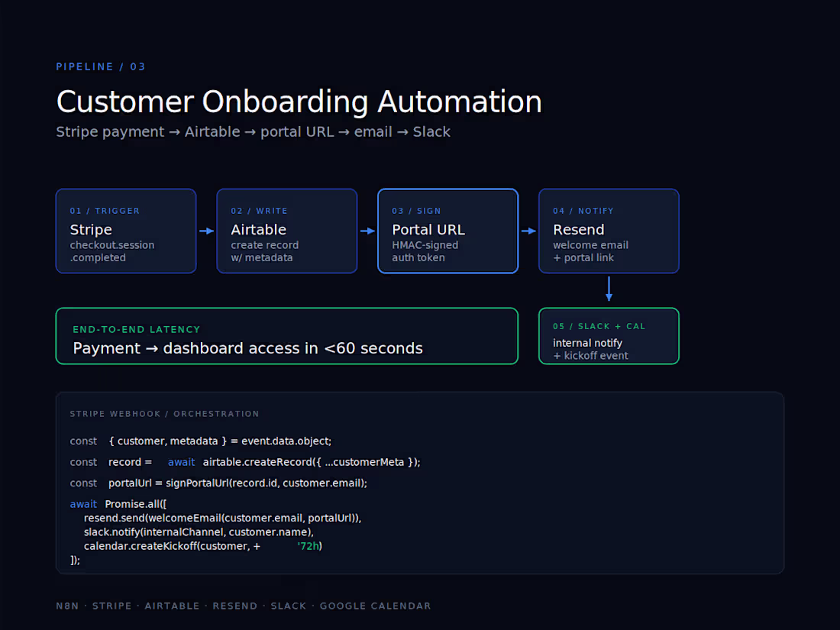
Task: Click the "airtable.createRecord" code line
Action: 245,462
